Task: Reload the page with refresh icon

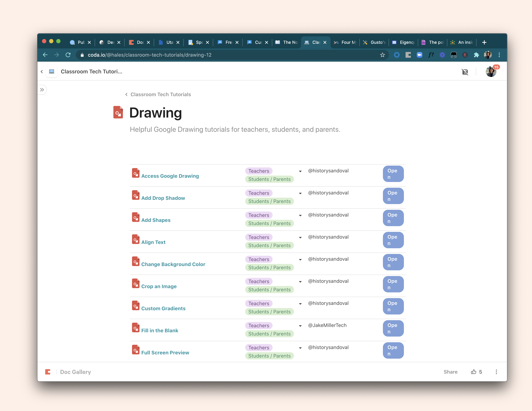Action: coord(68,55)
